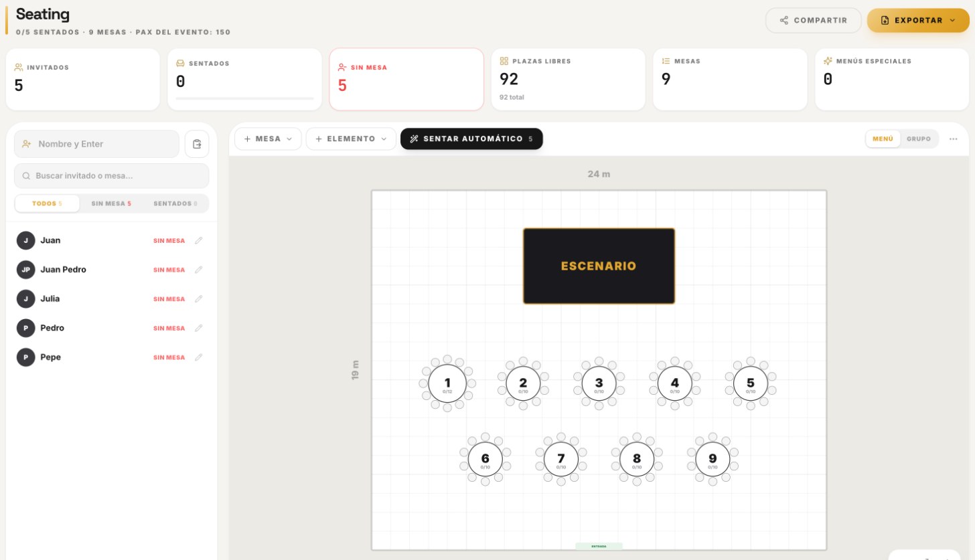The height and width of the screenshot is (560, 975).
Task: Edit guest Juan with pencil icon
Action: coord(198,241)
